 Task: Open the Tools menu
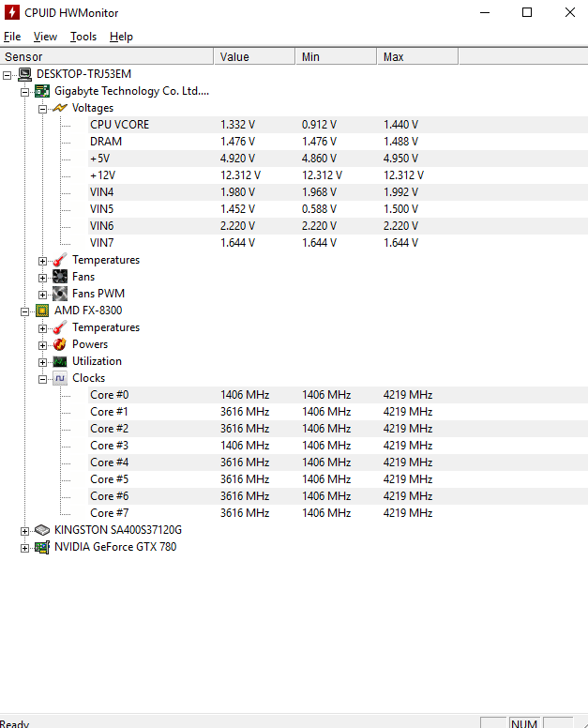(83, 37)
